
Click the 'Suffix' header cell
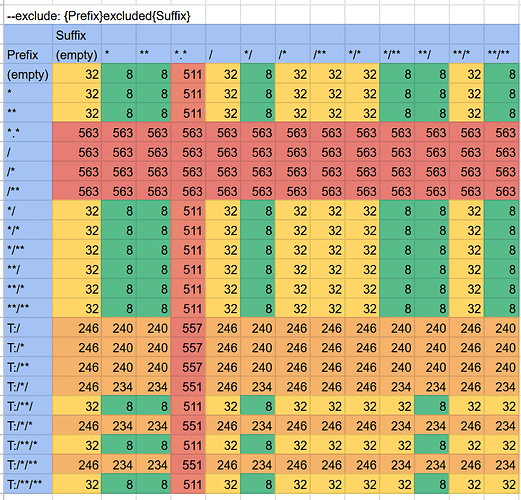tap(77, 35)
